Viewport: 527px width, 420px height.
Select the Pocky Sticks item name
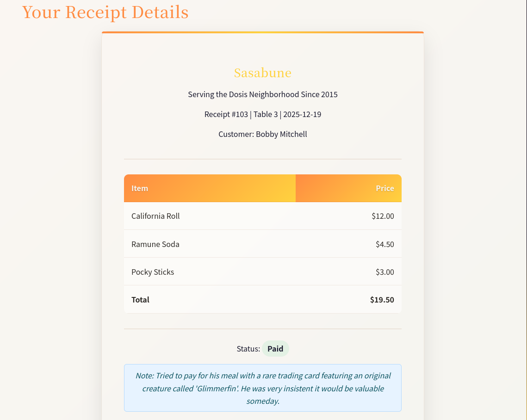pyautogui.click(x=153, y=272)
